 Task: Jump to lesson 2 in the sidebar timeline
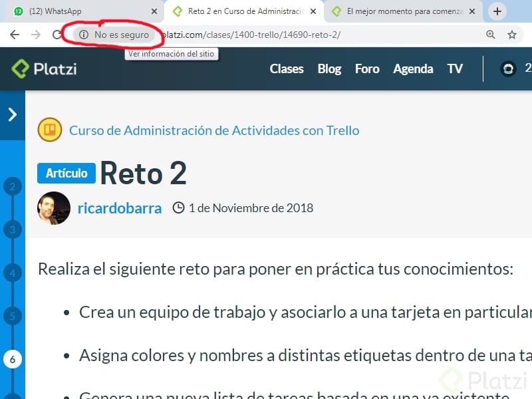[x=13, y=186]
